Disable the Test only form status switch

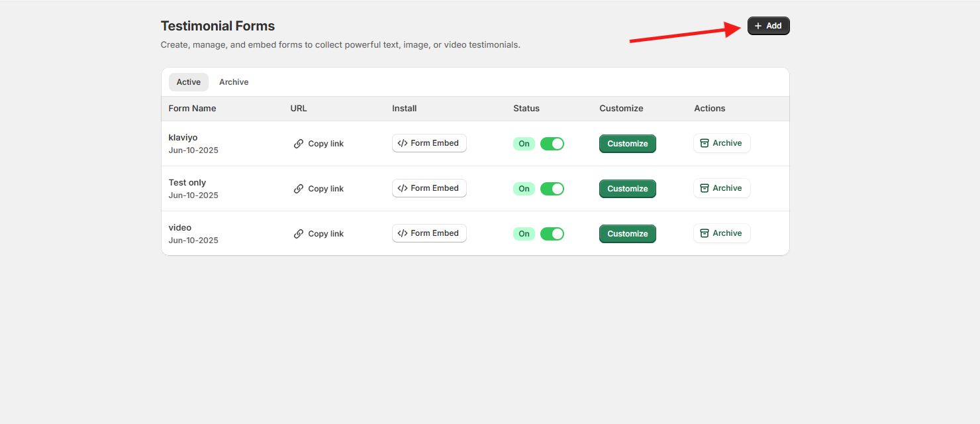552,189
